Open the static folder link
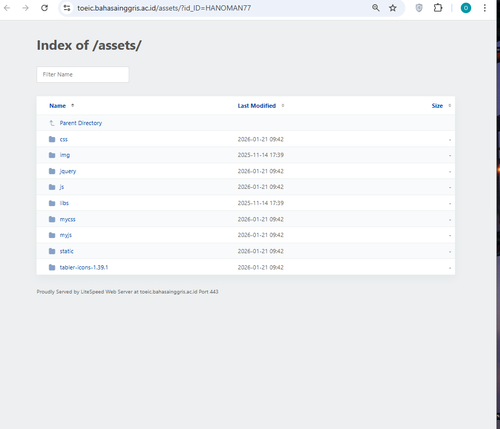The height and width of the screenshot is (429, 500). pyautogui.click(x=66, y=251)
